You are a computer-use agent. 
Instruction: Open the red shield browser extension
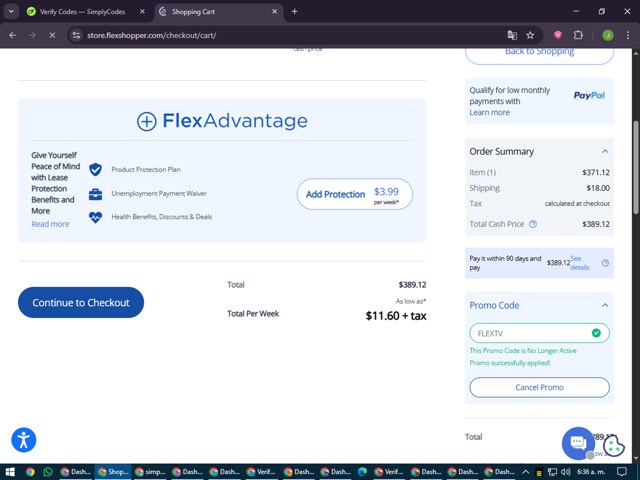click(x=558, y=35)
